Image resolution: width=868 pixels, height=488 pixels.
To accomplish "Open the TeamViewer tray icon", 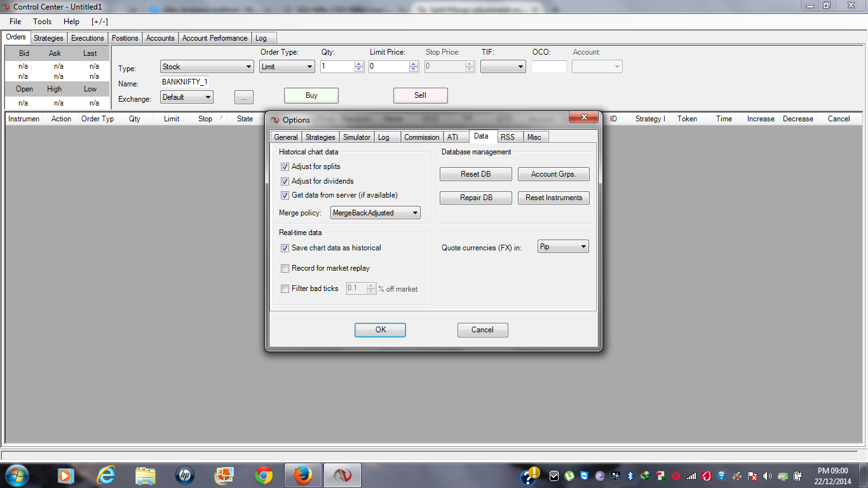I will [x=585, y=476].
